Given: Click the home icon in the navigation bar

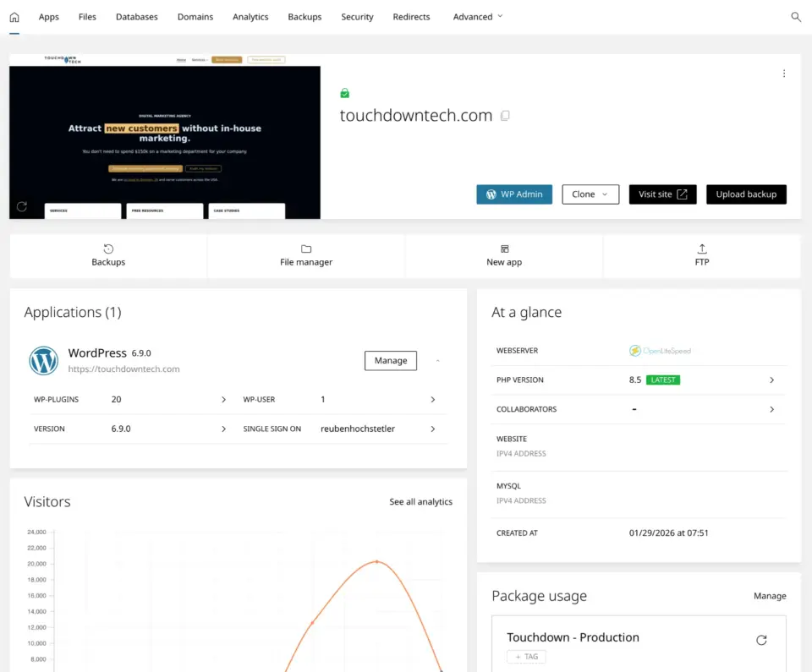Looking at the screenshot, I should (x=14, y=16).
